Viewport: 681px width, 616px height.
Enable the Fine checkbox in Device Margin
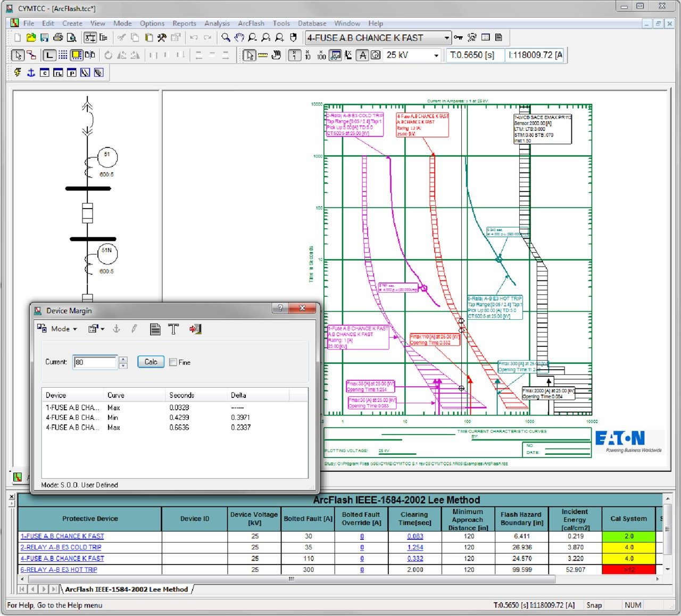pos(173,362)
